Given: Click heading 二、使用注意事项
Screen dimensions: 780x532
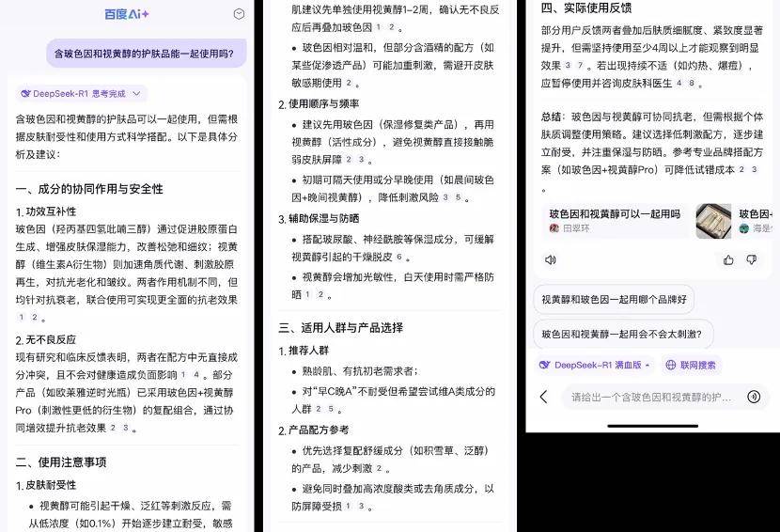Looking at the screenshot, I should (x=61, y=462).
